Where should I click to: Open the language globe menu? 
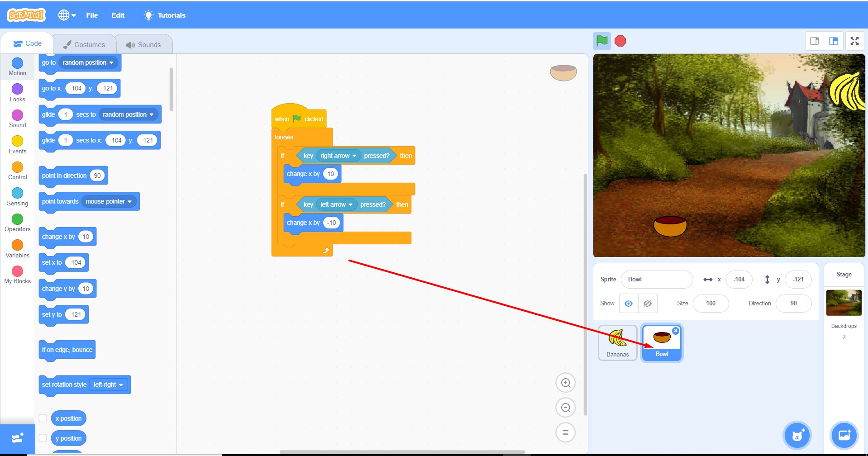coord(67,15)
